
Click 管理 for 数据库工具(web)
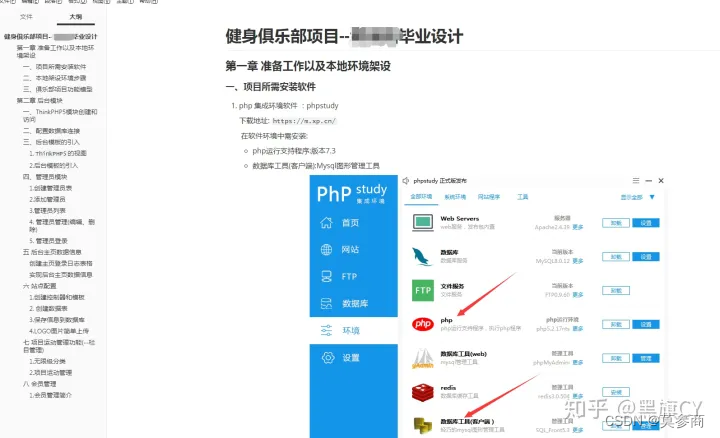coord(646,358)
